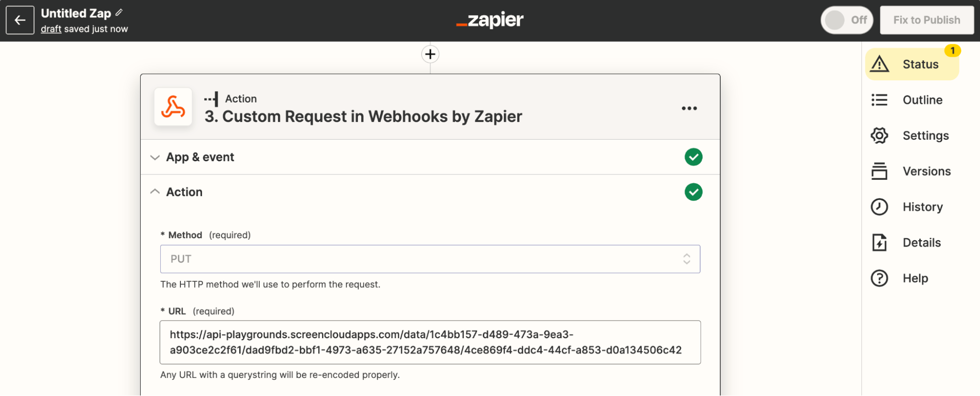980x396 pixels.
Task: Edit Zap name via pencil icon
Action: [x=119, y=13]
